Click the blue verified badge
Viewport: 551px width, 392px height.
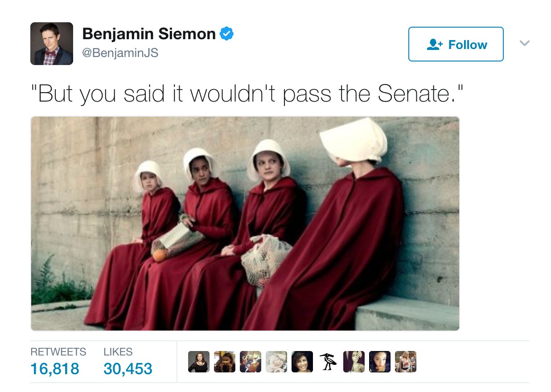tap(227, 33)
